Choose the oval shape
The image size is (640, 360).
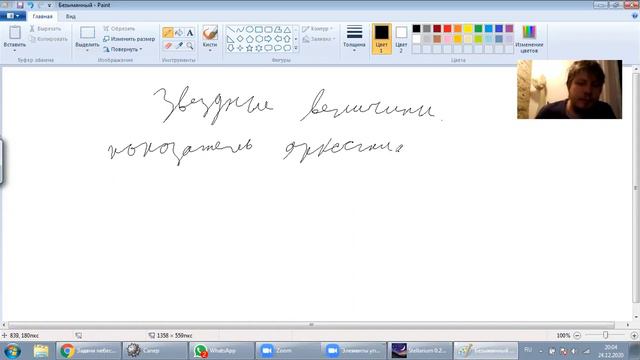click(249, 29)
